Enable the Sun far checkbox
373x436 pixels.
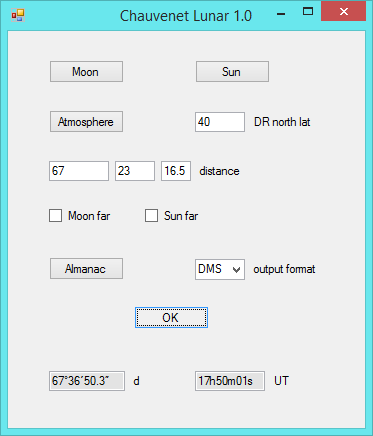(x=151, y=216)
